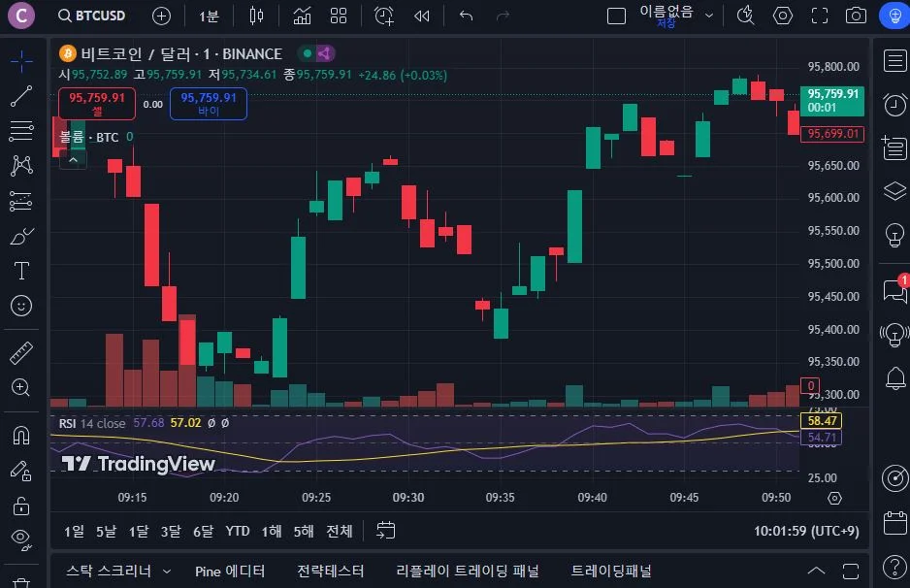
Task: Enter fullscreen mode
Action: click(820, 16)
